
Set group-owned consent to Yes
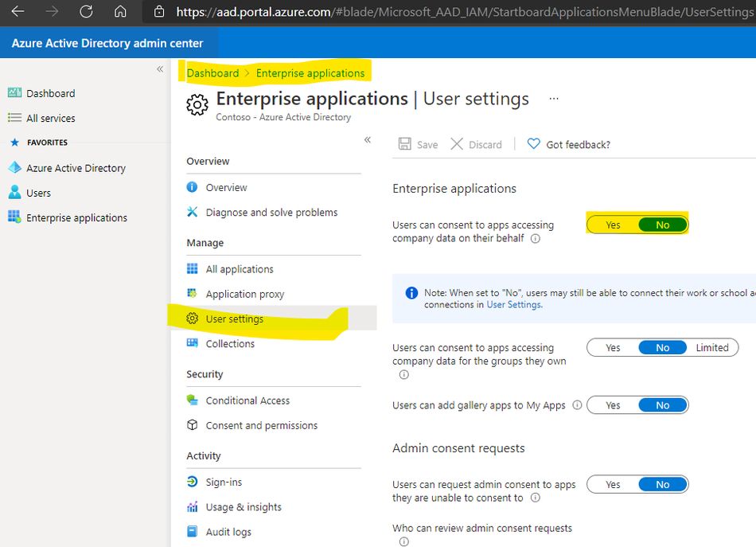[613, 348]
